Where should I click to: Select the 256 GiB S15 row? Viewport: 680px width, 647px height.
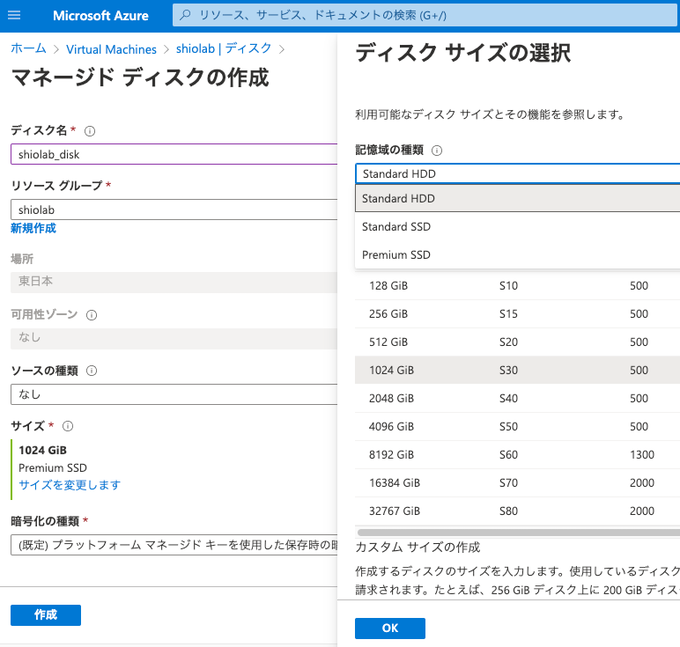[x=517, y=314]
